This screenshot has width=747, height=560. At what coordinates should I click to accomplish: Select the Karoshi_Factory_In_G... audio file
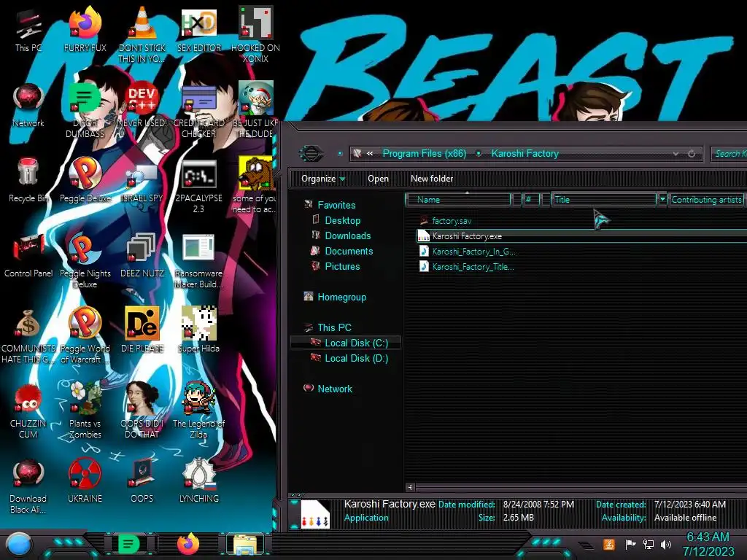coord(473,252)
